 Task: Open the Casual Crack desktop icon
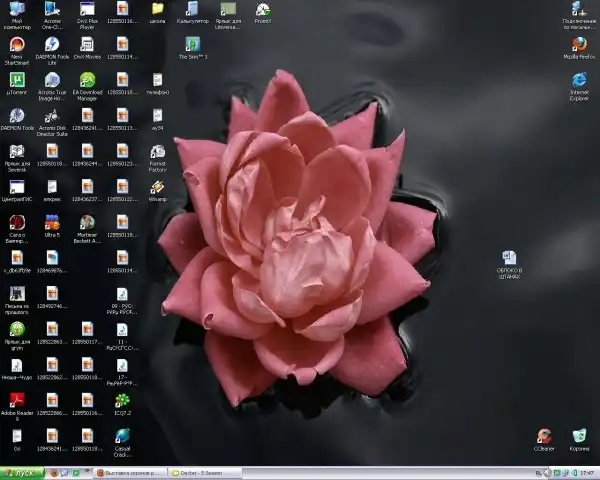[122, 436]
